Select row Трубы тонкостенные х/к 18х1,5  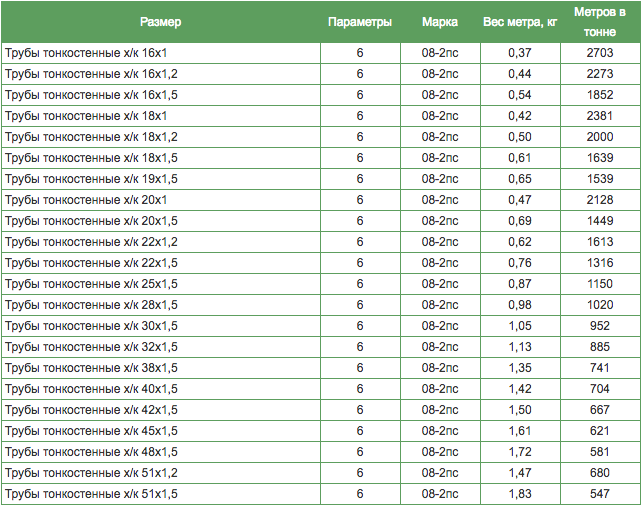pyautogui.click(x=321, y=158)
